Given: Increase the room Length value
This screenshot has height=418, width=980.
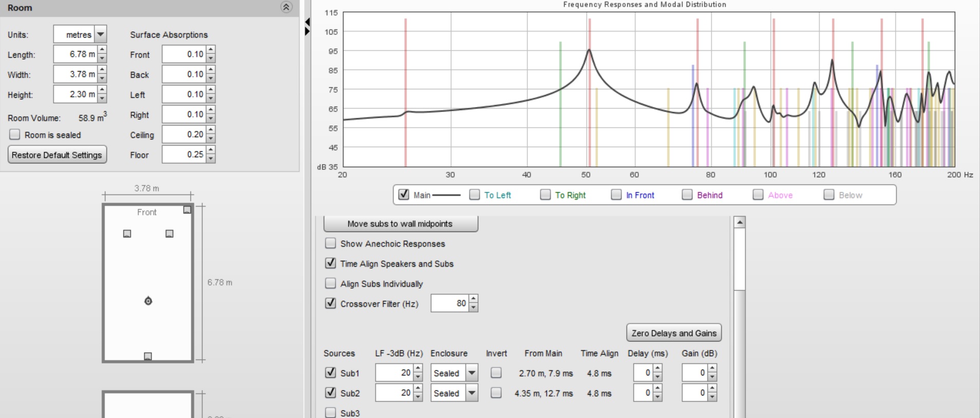Looking at the screenshot, I should pos(102,50).
